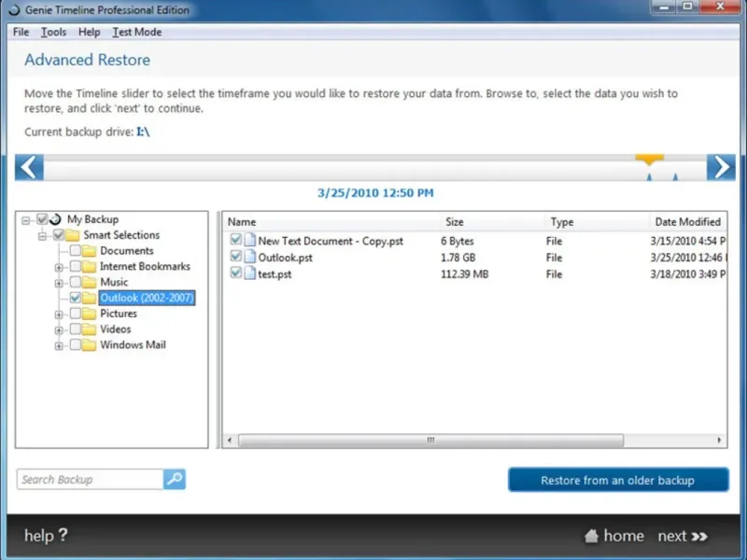Screen dimensions: 747x560
Task: Open the help link text
Action: click(39, 536)
